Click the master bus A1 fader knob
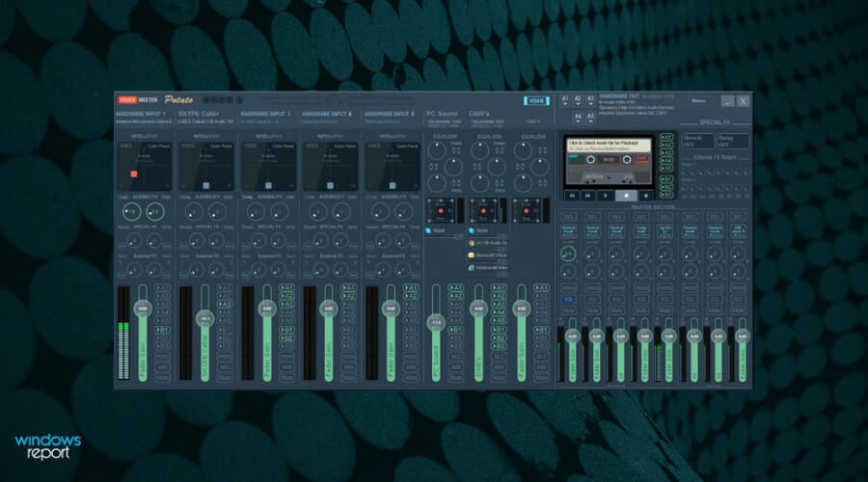Image resolution: width=868 pixels, height=482 pixels. click(572, 335)
